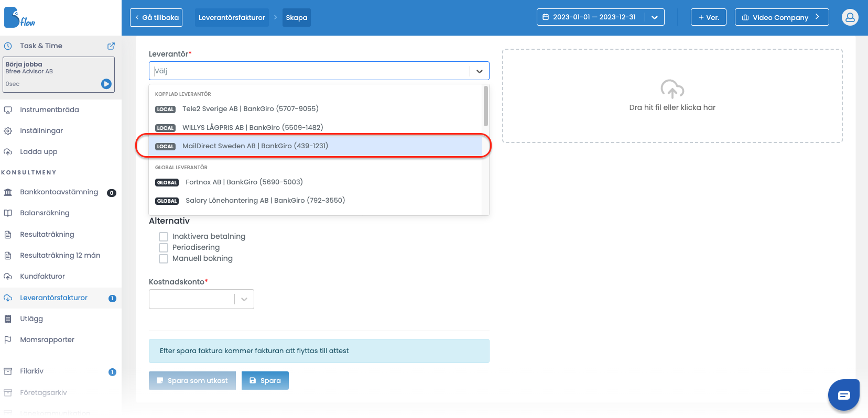Click the file upload drop zone

672,96
